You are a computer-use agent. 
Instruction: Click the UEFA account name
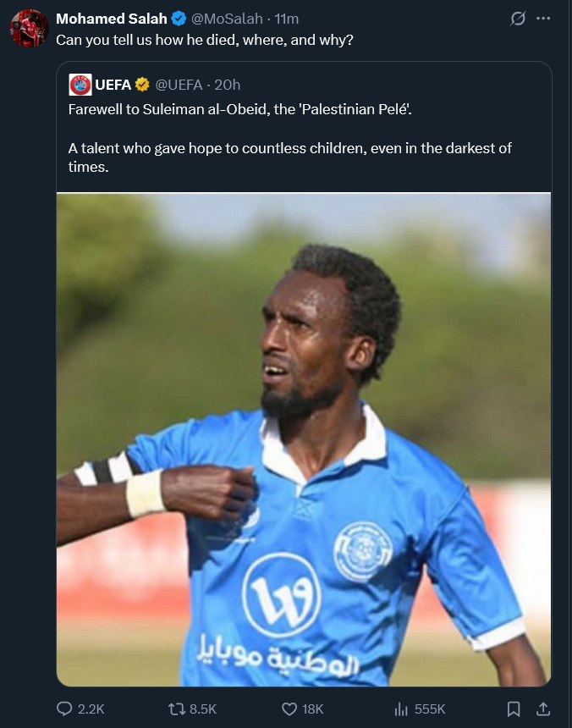(113, 85)
